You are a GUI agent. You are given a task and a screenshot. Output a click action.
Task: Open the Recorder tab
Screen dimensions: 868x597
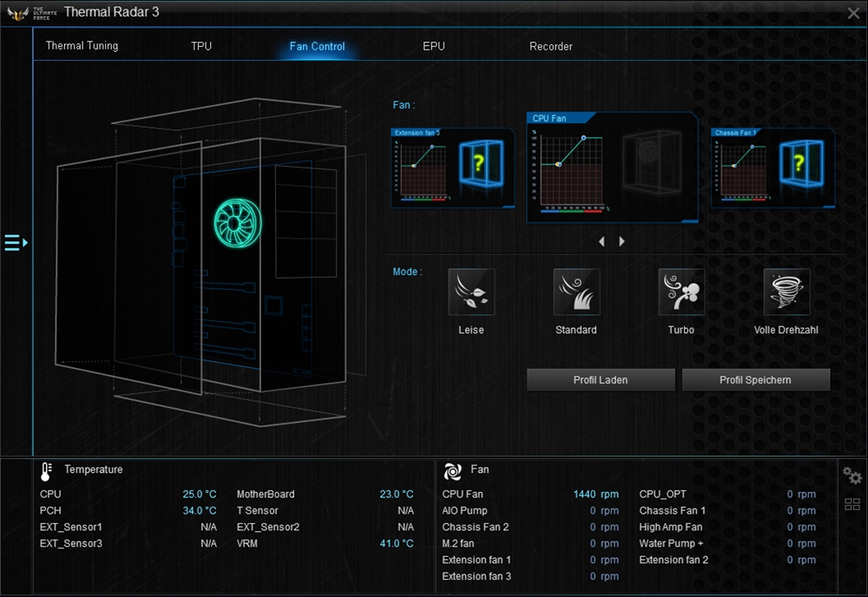pyautogui.click(x=551, y=47)
